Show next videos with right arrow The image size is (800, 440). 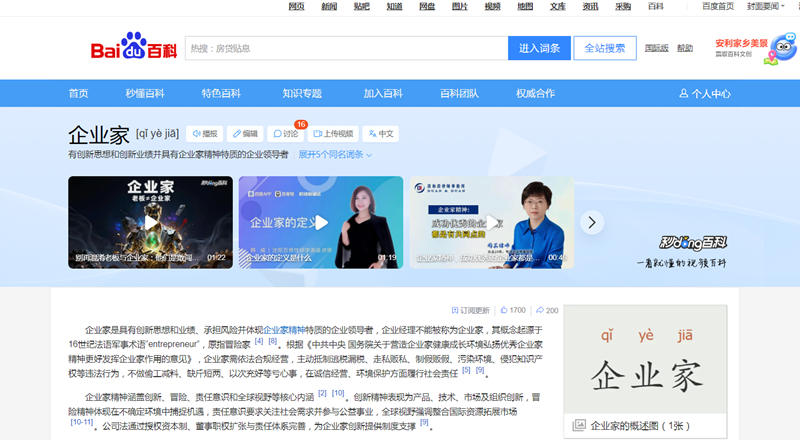click(x=592, y=223)
